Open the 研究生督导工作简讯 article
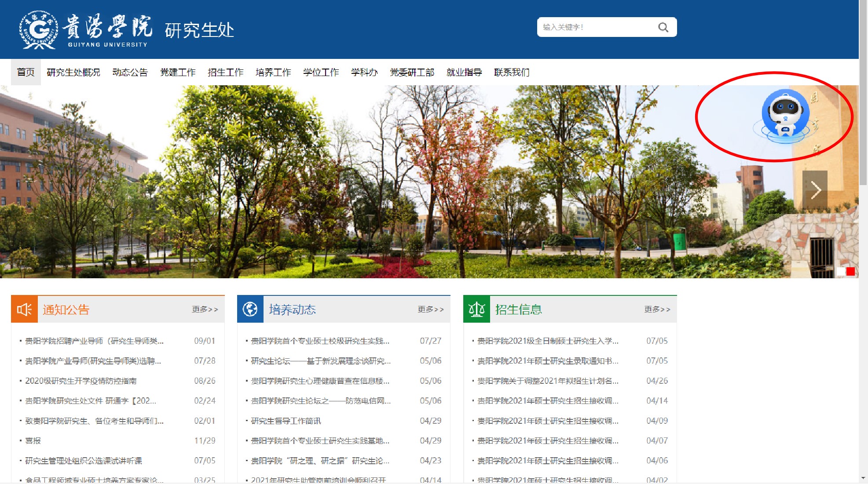The height and width of the screenshot is (484, 868). [x=286, y=421]
